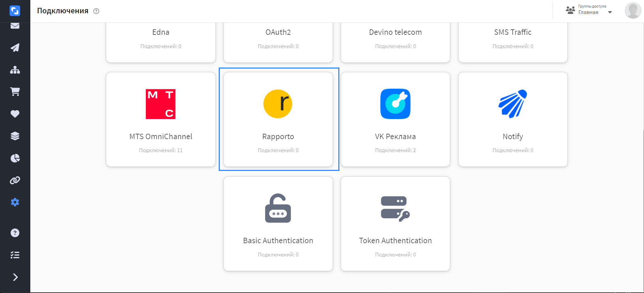The height and width of the screenshot is (293, 644).
Task: Click the help icon next to Подключения
Action: 96,11
